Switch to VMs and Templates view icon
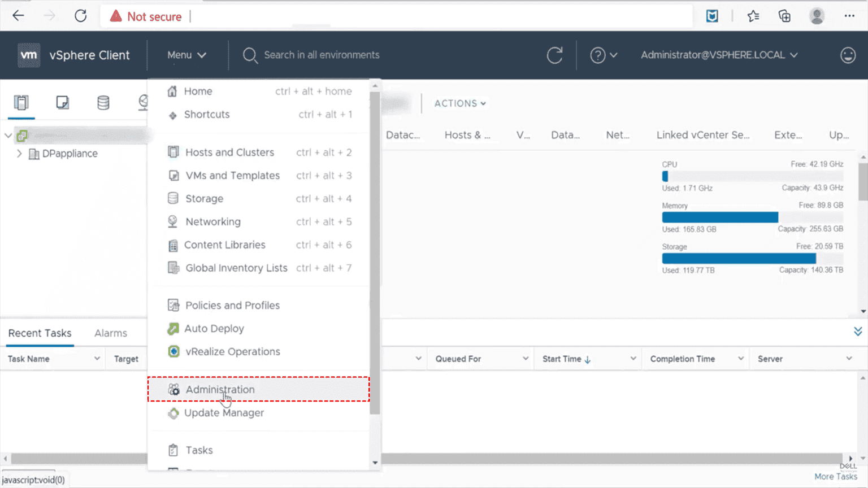 [62, 103]
